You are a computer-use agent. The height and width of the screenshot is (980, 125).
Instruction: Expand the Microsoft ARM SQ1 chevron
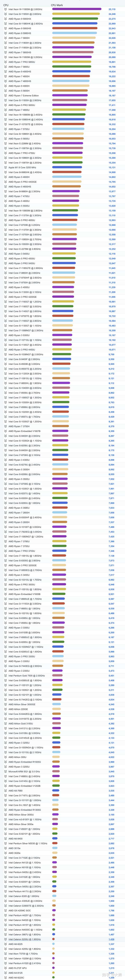pyautogui.click(x=5, y=771)
